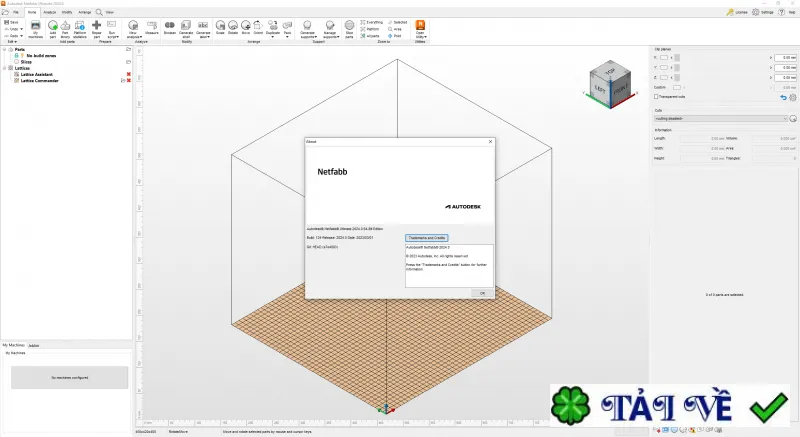The image size is (800, 437).
Task: Click the Slice parts icon
Action: point(349,30)
